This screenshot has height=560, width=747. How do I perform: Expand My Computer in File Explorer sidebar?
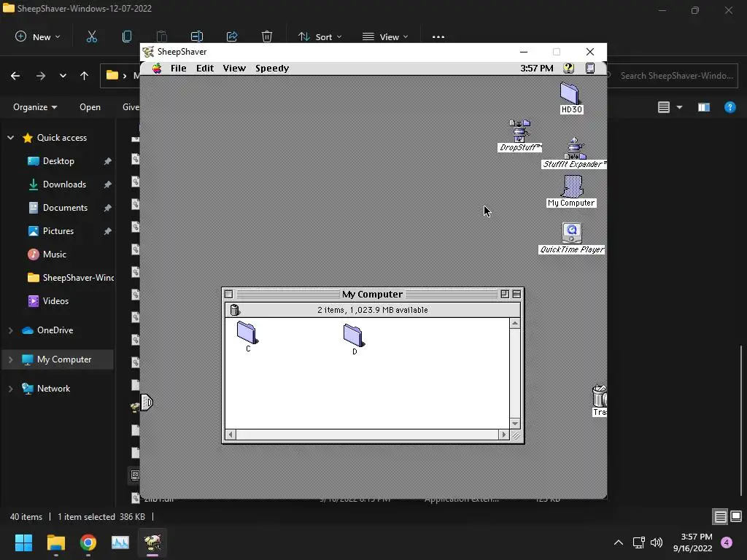pos(10,359)
